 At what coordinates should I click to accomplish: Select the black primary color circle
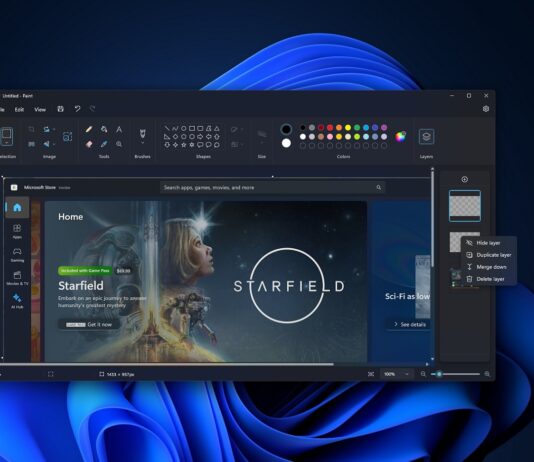286,129
